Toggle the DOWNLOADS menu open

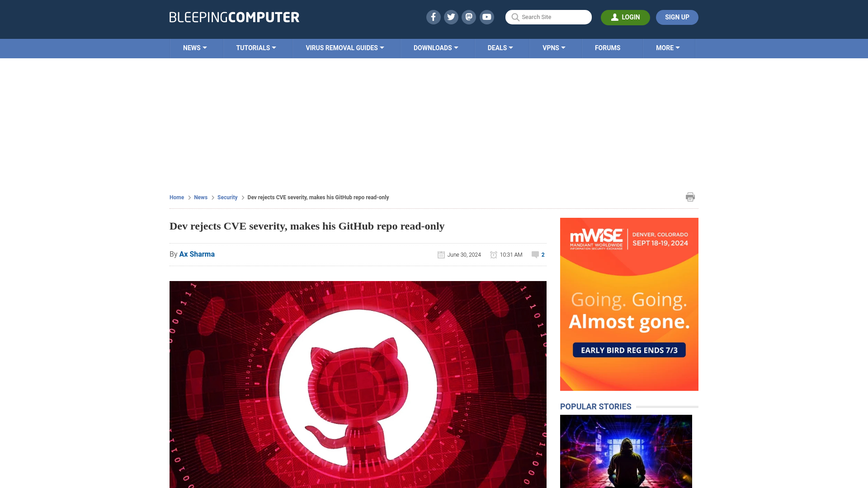point(435,47)
